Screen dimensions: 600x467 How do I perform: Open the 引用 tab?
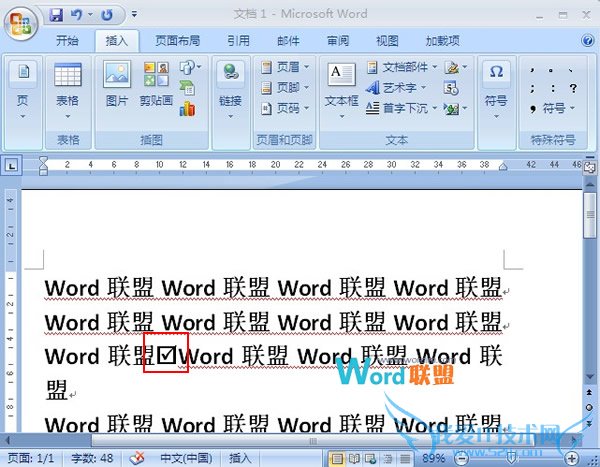pyautogui.click(x=238, y=41)
